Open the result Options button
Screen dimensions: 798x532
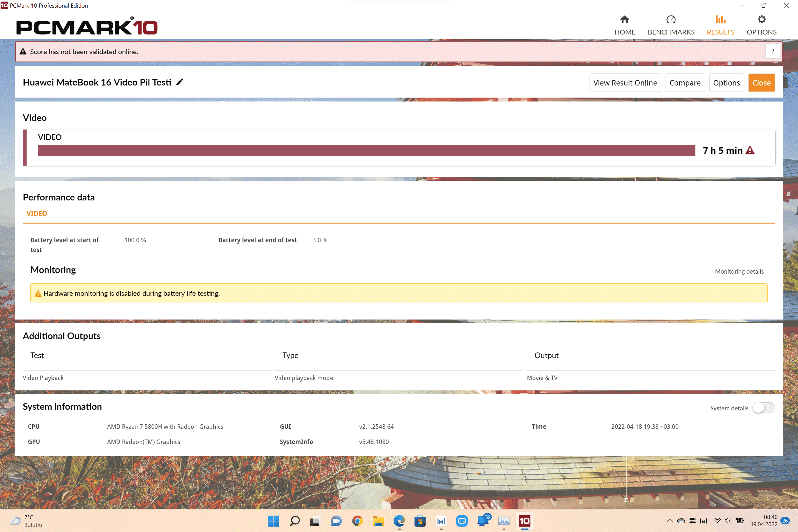(x=726, y=83)
